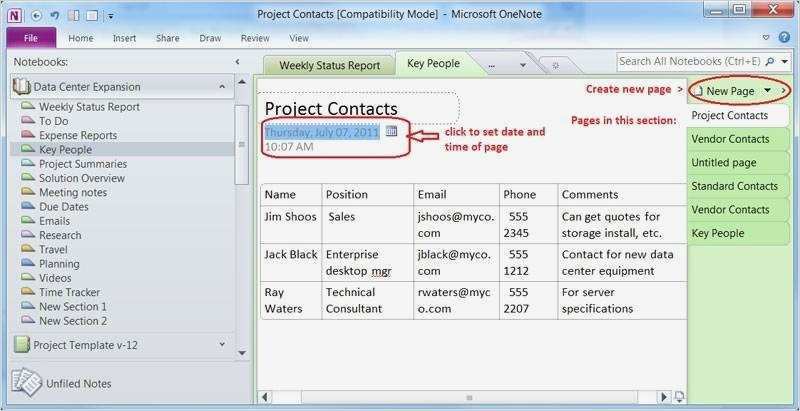Click horizontal scrollbar right arrow
This screenshot has width=800, height=411.
[663, 397]
